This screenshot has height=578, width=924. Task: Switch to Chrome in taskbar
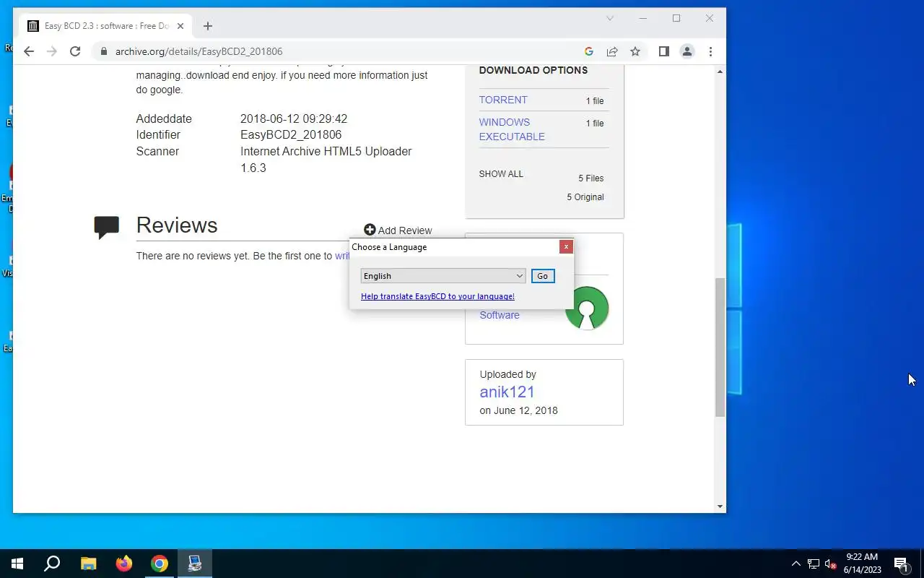coord(160,564)
